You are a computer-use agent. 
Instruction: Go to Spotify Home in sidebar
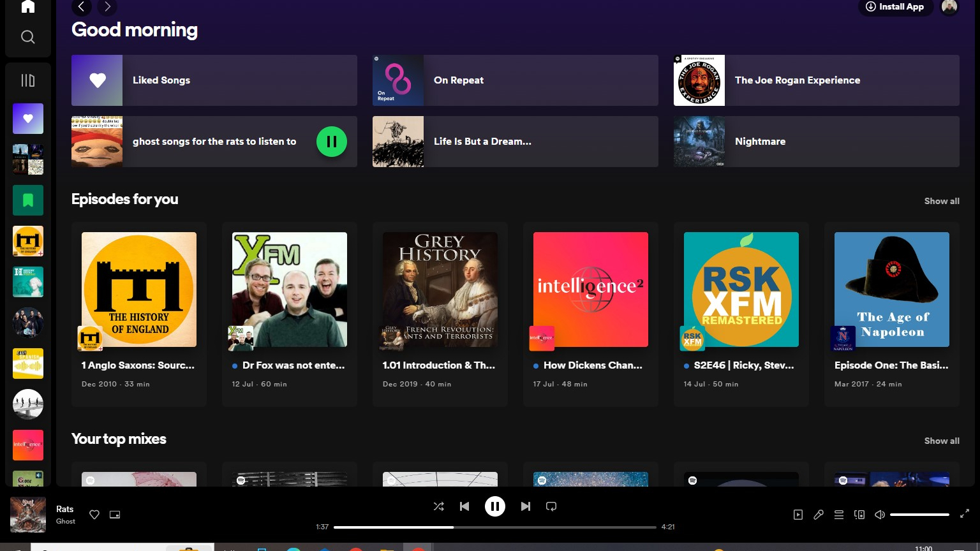click(x=28, y=7)
